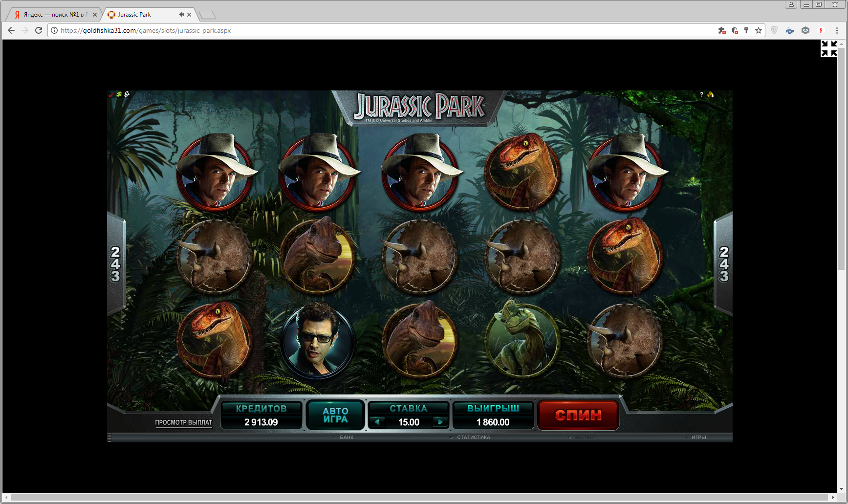848x504 pixels.
Task: Click the ВЫИГРЫШ amount 1 860.00
Action: [x=493, y=422]
